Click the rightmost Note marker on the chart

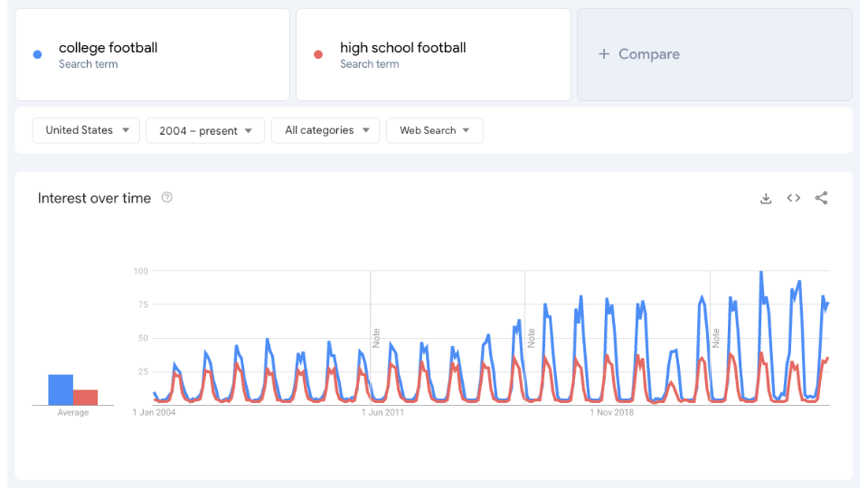pyautogui.click(x=715, y=338)
